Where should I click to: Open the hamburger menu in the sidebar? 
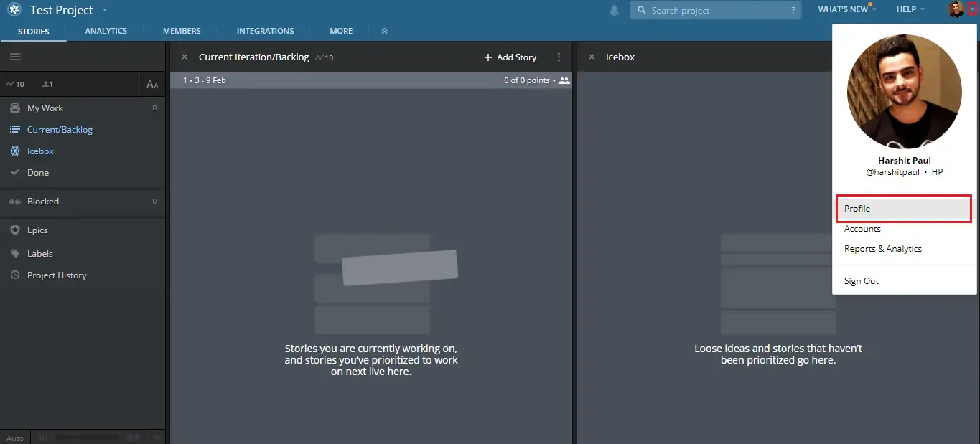coord(15,57)
